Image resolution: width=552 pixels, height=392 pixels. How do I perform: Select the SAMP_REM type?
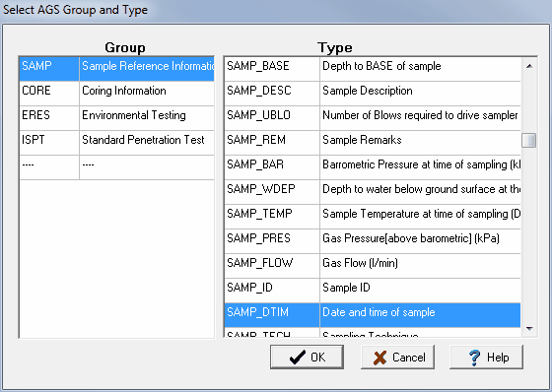click(272, 143)
